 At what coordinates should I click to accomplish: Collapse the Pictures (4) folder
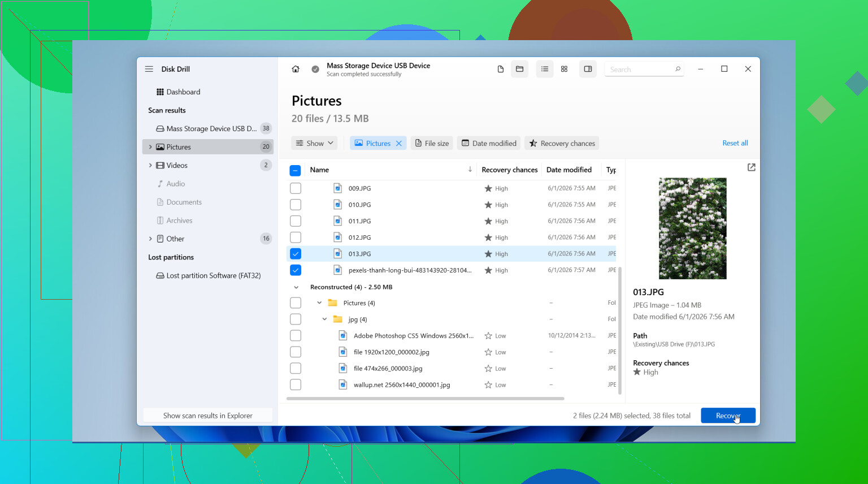point(319,303)
